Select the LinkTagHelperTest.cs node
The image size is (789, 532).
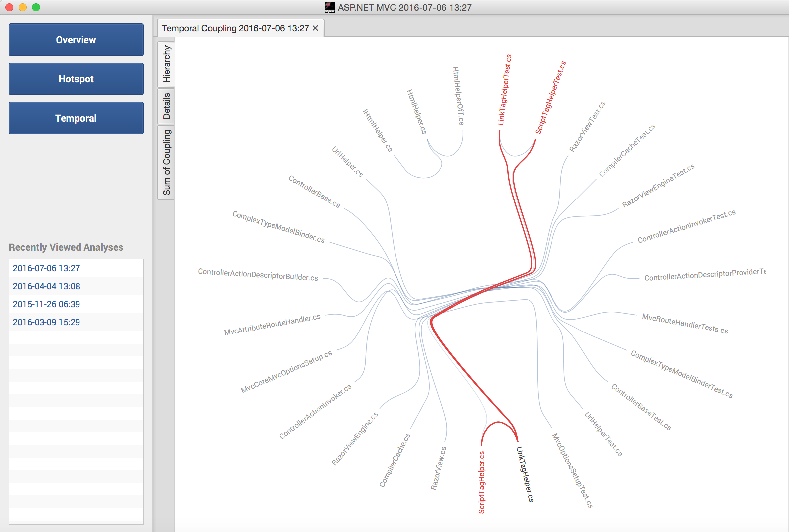coord(505,89)
